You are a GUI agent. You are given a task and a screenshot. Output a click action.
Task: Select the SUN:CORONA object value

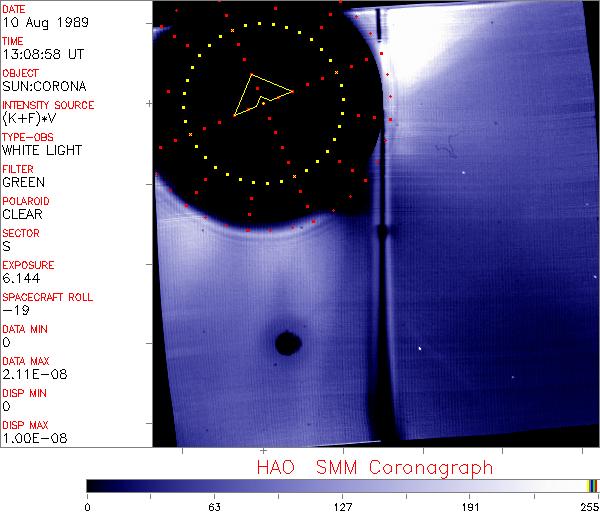pos(44,86)
